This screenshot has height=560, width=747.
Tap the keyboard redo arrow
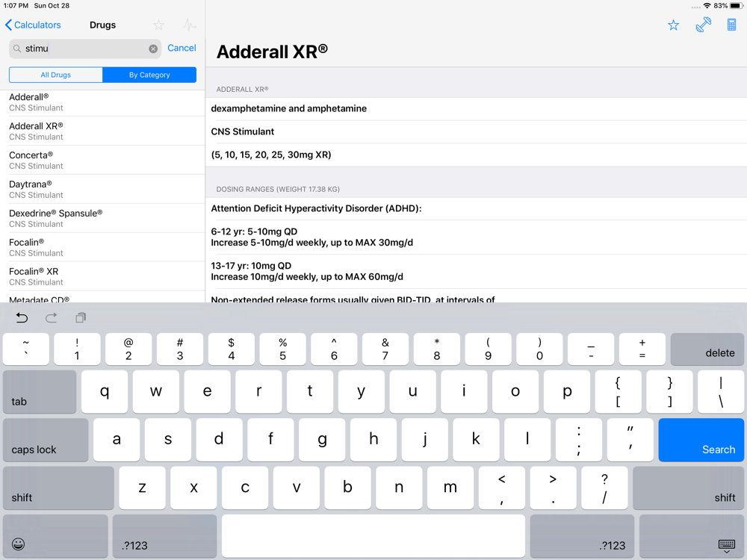52,317
